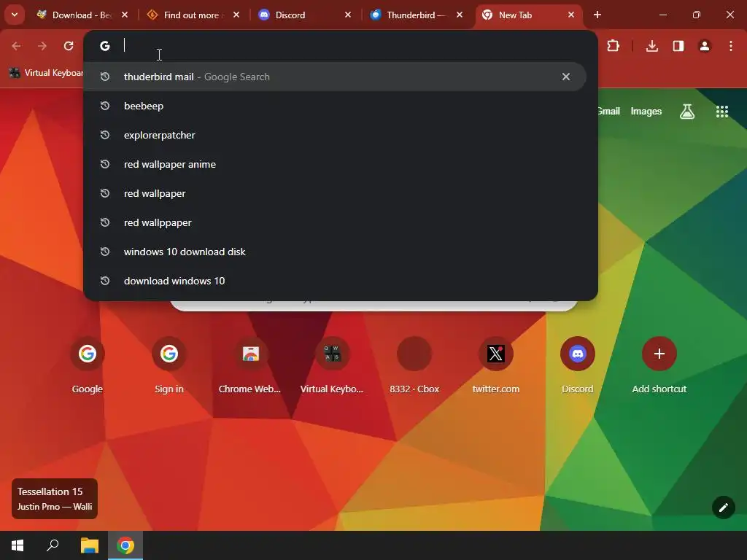747x560 pixels.
Task: Open the tab search dropdown arrow
Action: coord(15,15)
